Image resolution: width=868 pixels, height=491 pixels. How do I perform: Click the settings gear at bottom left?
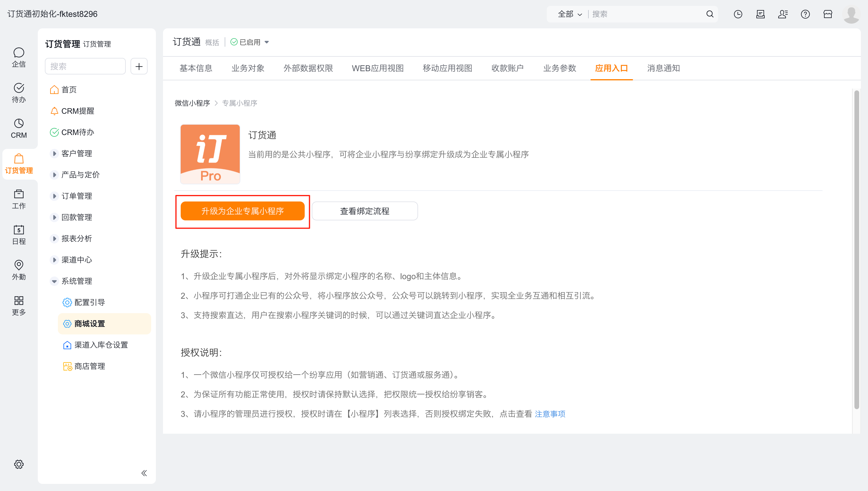(x=19, y=464)
